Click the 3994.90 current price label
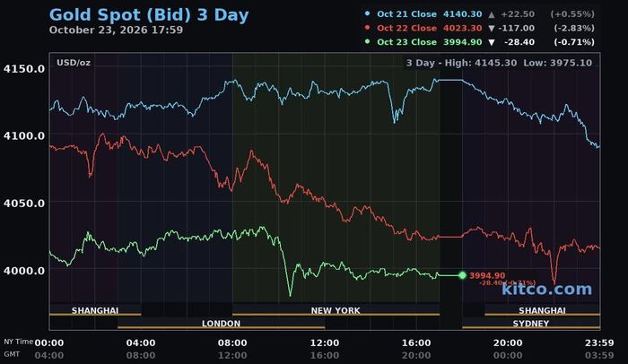Viewport: 628px width, 364px height. [487, 275]
